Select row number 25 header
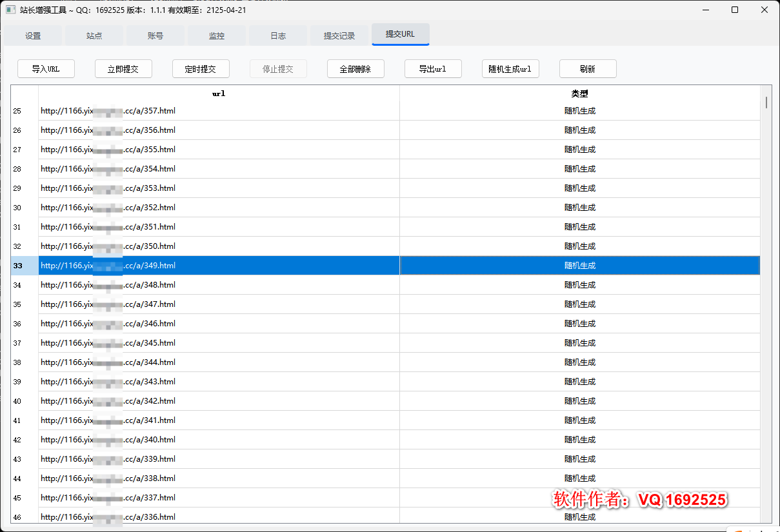This screenshot has height=532, width=780. [24, 111]
